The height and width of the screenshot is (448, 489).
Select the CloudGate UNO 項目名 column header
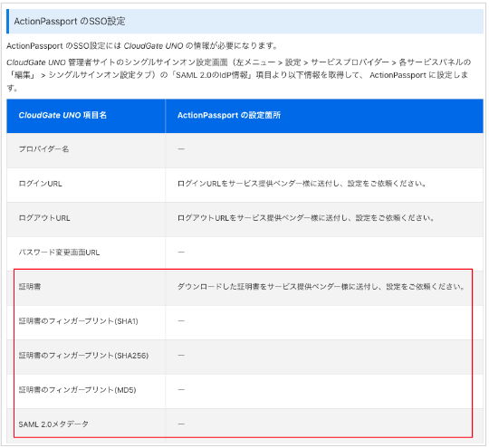[x=62, y=115]
